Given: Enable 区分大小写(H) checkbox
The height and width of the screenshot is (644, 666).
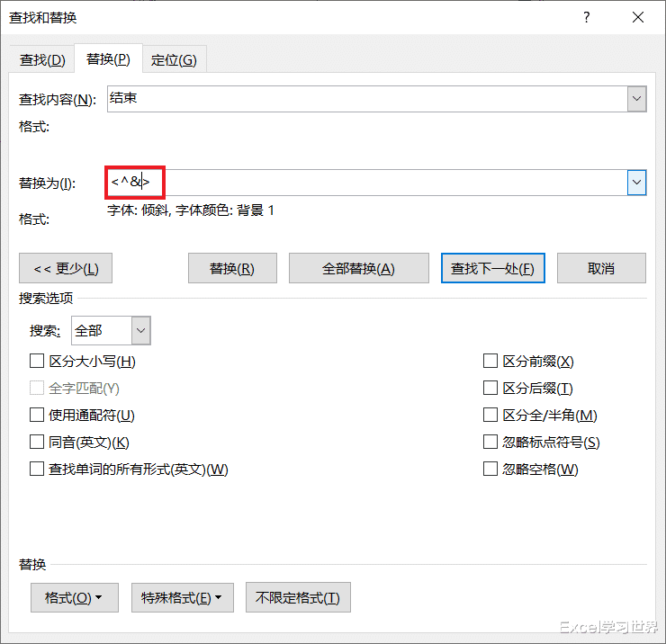Looking at the screenshot, I should point(37,362).
